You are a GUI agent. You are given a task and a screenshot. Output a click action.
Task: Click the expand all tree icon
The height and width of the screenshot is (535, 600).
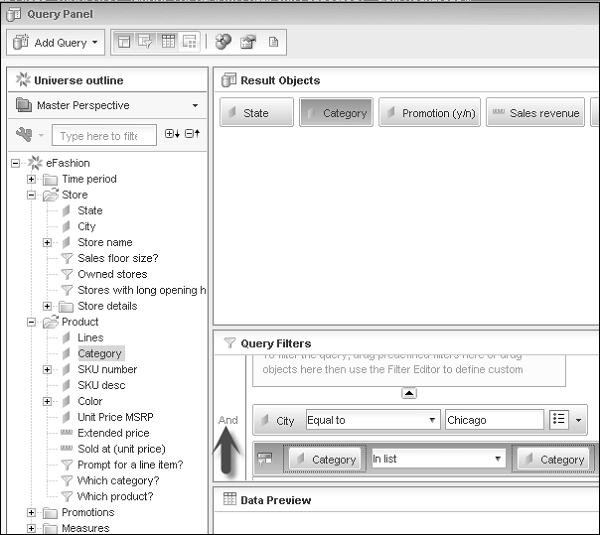pos(172,134)
